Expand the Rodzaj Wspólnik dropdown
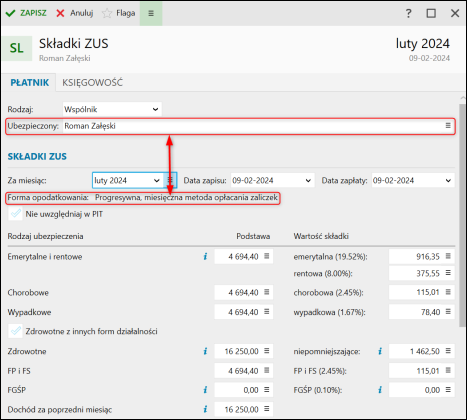This screenshot has height=420, width=467. 155,109
